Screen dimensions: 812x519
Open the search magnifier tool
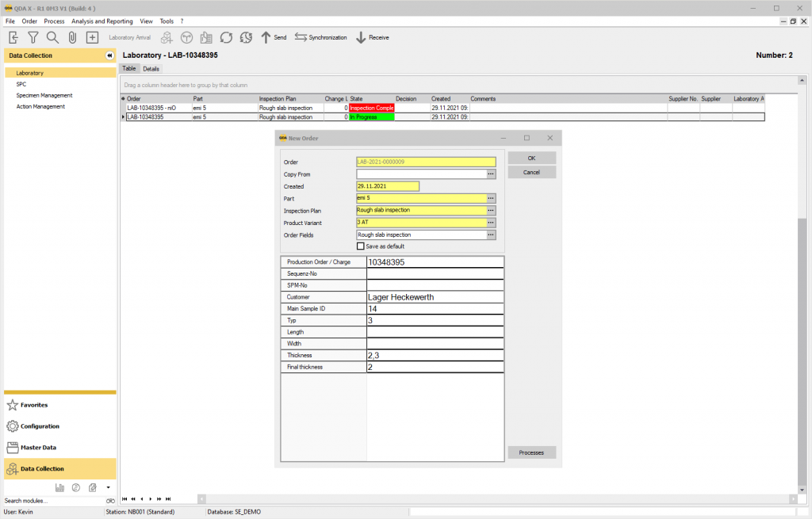point(52,36)
